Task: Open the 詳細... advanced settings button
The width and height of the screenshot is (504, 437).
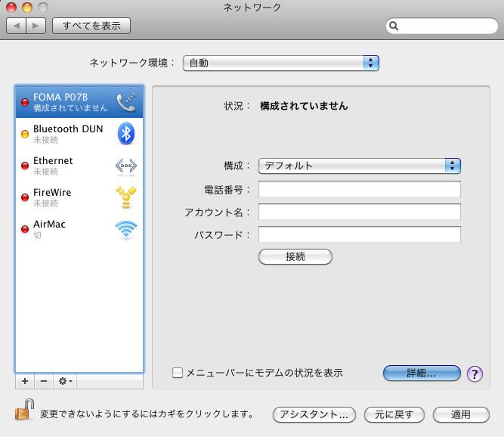Action: pyautogui.click(x=422, y=373)
